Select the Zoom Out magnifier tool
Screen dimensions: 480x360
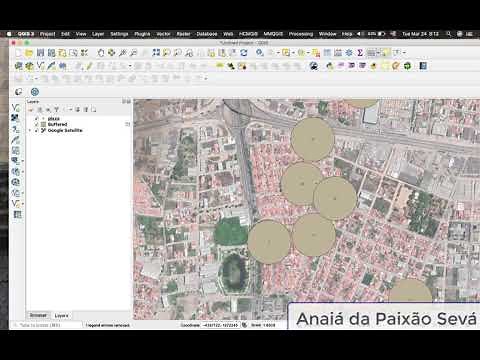click(134, 53)
